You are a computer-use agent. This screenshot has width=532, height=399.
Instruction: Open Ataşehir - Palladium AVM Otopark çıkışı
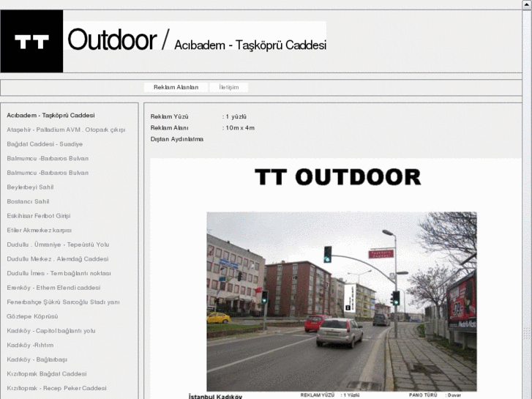click(66, 130)
